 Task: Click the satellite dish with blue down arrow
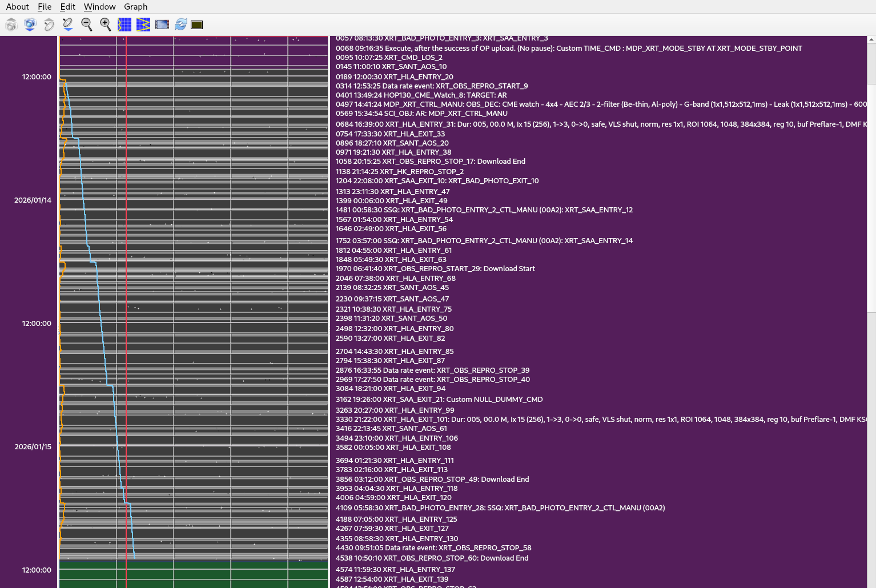pos(67,25)
